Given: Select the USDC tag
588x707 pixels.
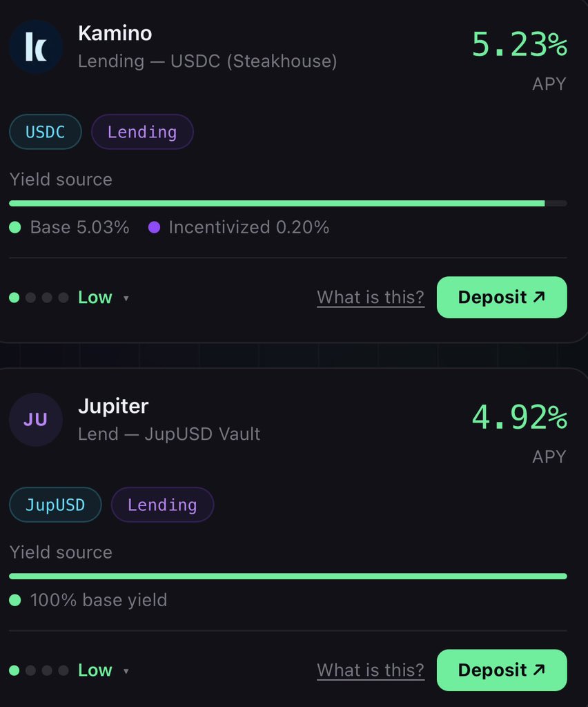Looking at the screenshot, I should pyautogui.click(x=46, y=132).
